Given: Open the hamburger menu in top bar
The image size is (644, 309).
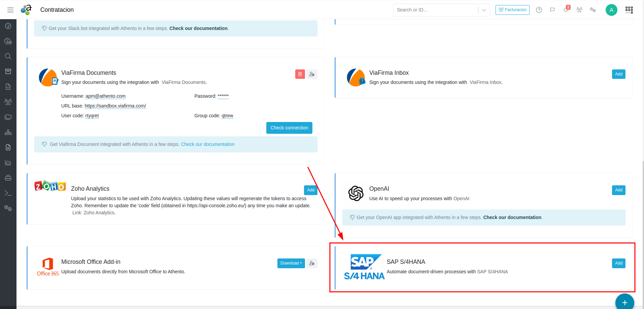Looking at the screenshot, I should point(10,10).
